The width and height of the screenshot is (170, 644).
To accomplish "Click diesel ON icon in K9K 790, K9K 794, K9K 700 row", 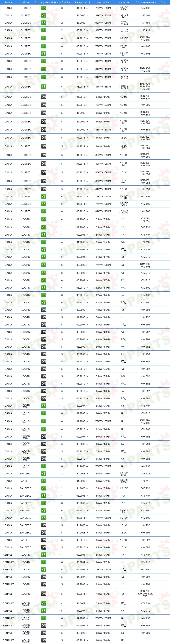I will click(43, 594).
